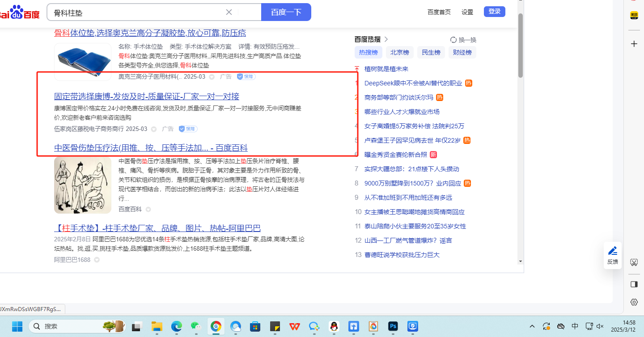
Task: Expand the dropdown arrow next to 百度百科 source
Action: pos(148,209)
